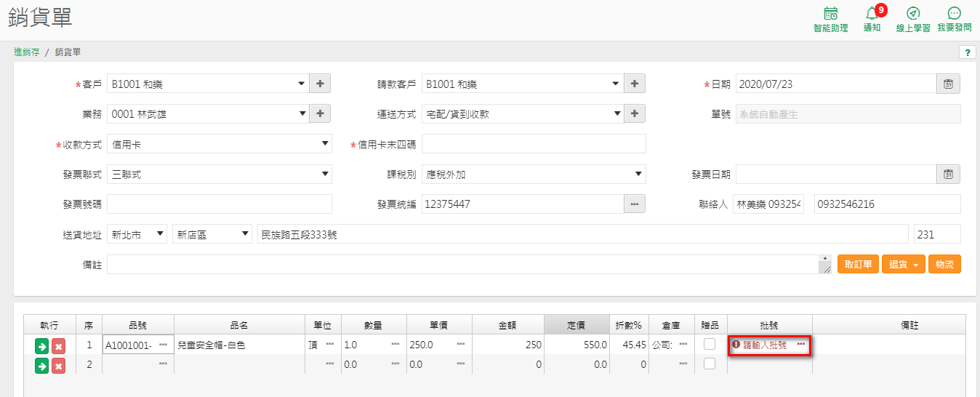Open unit price ellipsis in row 1 單價 cell
This screenshot has height=397, width=980.
[x=461, y=345]
